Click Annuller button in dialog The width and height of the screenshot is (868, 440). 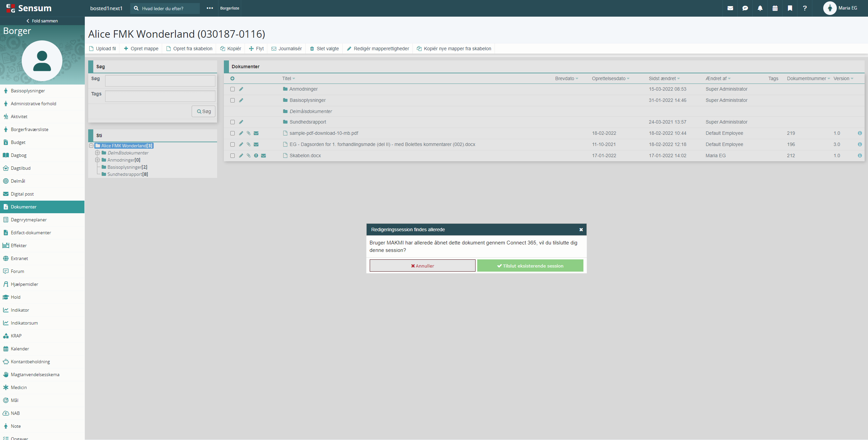[x=422, y=266]
